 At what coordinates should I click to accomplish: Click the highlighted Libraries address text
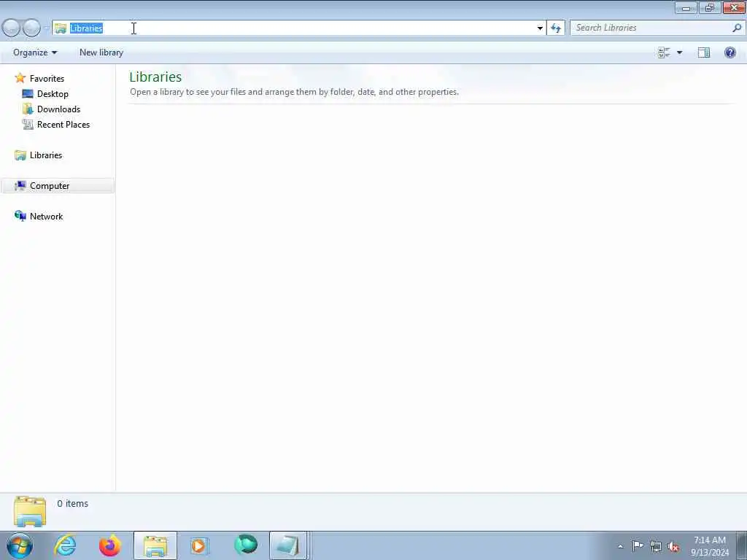(x=86, y=28)
